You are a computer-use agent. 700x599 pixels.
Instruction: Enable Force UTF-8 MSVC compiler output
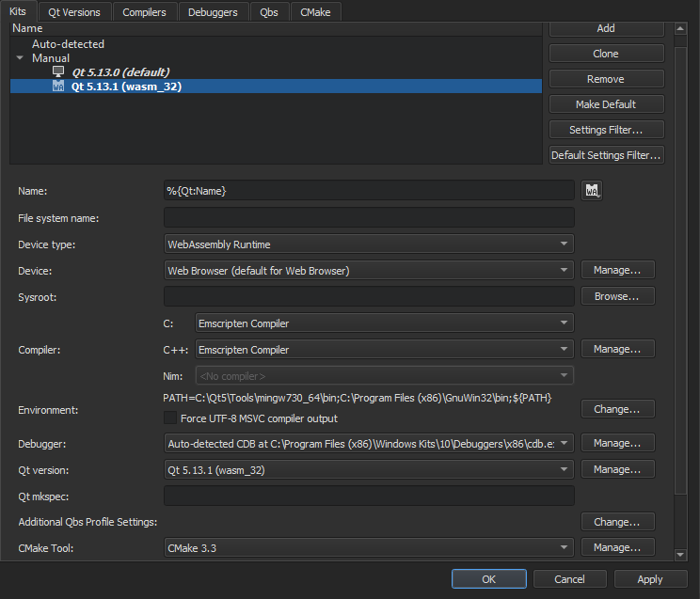(170, 418)
